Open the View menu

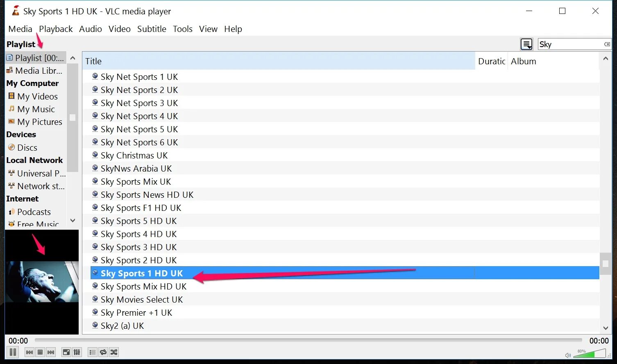click(x=208, y=29)
